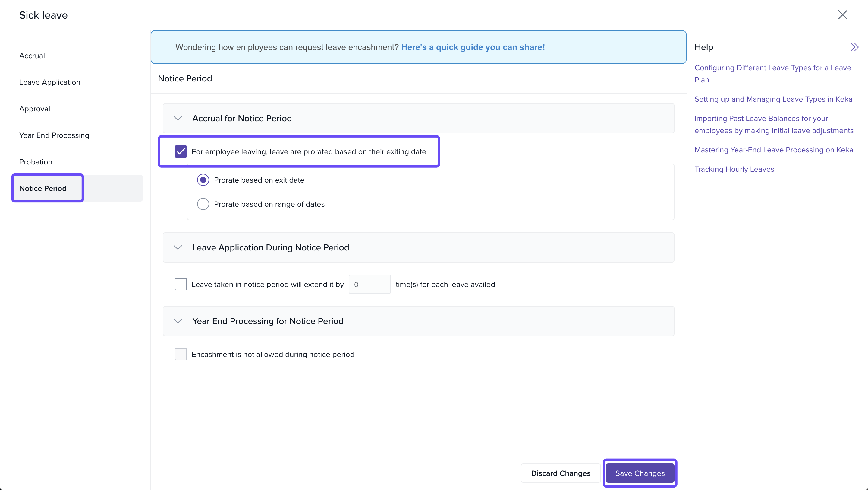Screen dimensions: 868x490
Task: Open Tracking Hourly Leaves help article
Action: 734,169
